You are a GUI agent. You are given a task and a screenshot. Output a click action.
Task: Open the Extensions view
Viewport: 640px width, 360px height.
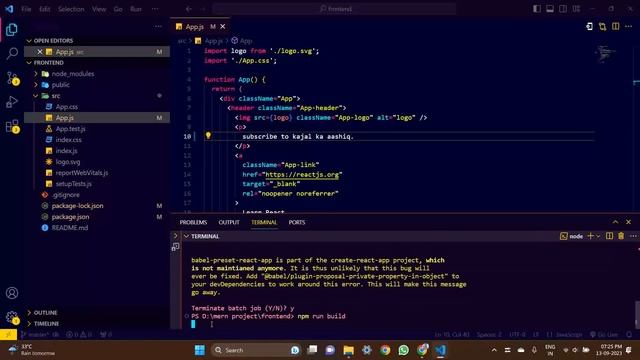click(12, 126)
